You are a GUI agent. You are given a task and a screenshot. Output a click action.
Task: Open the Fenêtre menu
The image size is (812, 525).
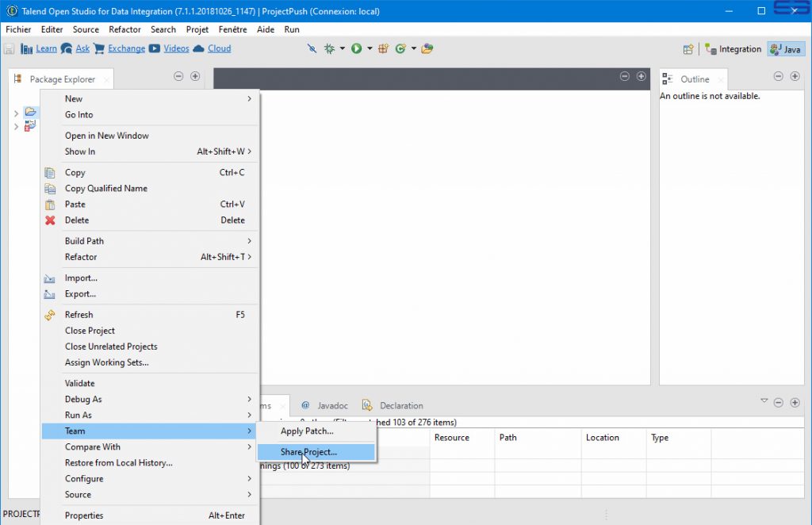coord(232,29)
